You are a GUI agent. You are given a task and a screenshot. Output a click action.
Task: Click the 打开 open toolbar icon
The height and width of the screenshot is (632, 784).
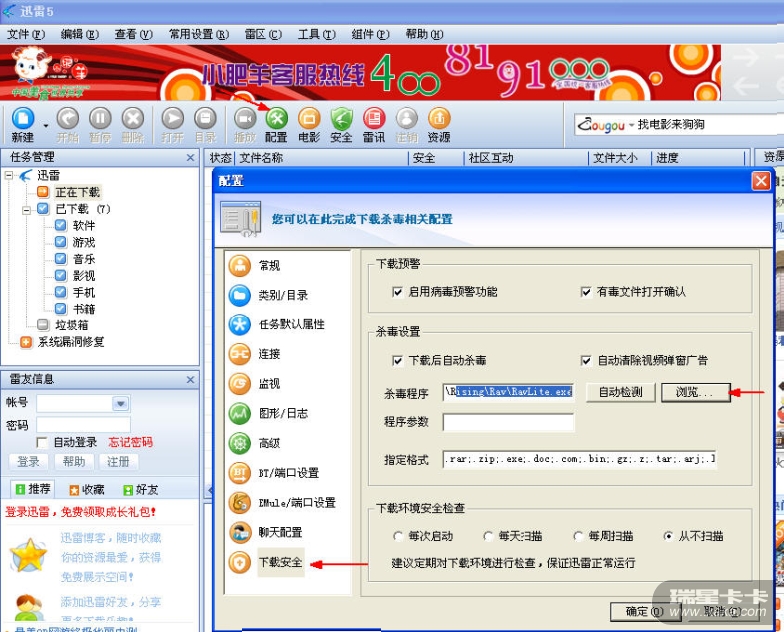click(172, 119)
